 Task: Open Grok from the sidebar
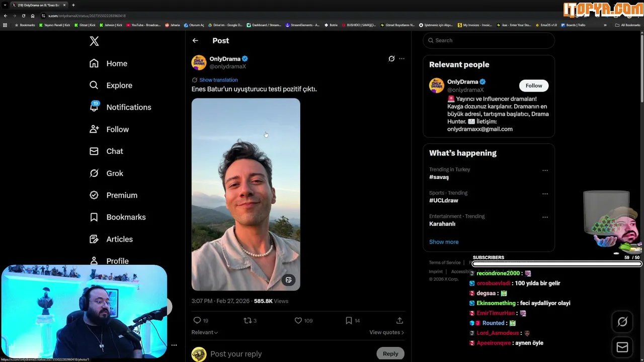point(106,173)
